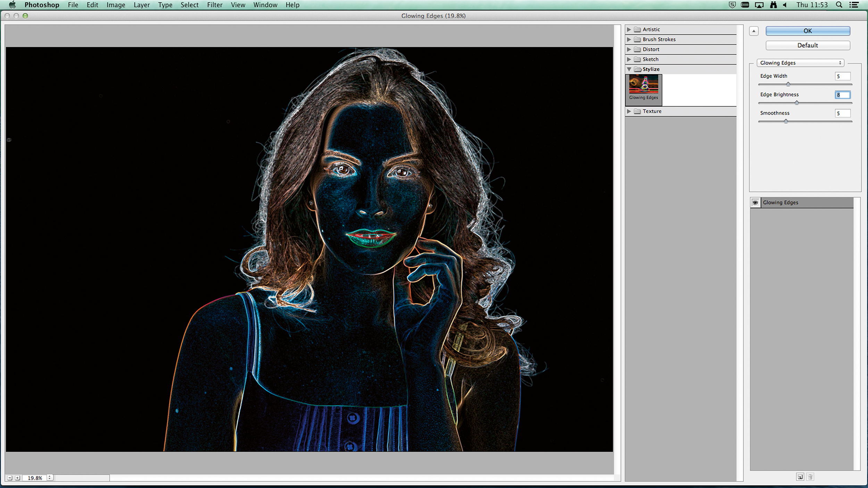This screenshot has height=488, width=868.
Task: Expand the Artistic filter category
Action: pos(630,28)
